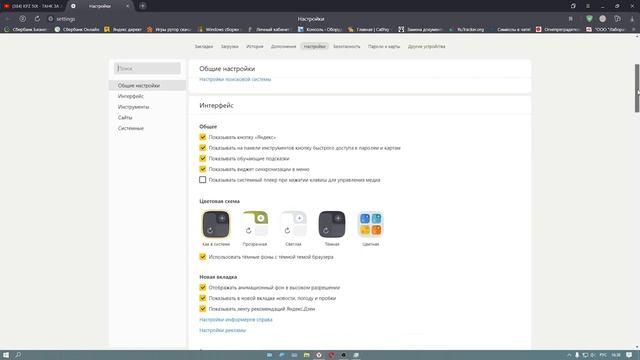This screenshot has width=640, height=360.
Task: Open the Яндекс директ bookmark
Action: coord(123,29)
